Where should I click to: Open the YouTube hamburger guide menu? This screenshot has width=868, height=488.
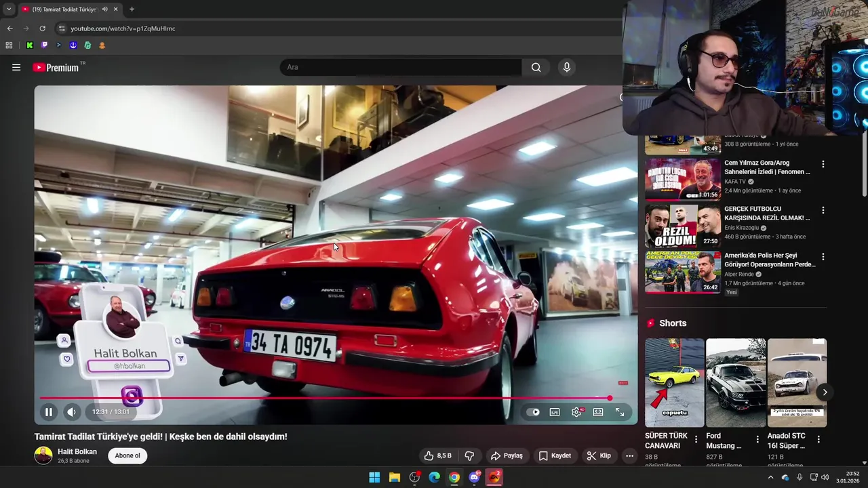point(16,67)
